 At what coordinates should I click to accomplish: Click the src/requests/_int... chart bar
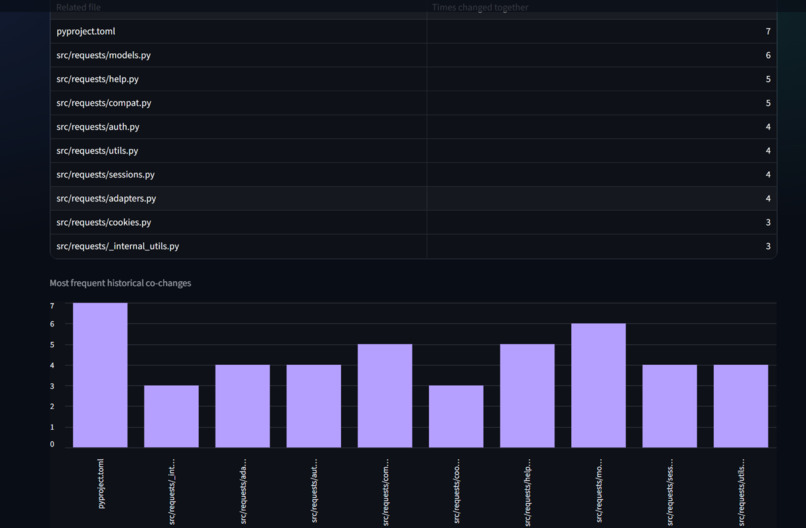[171, 416]
